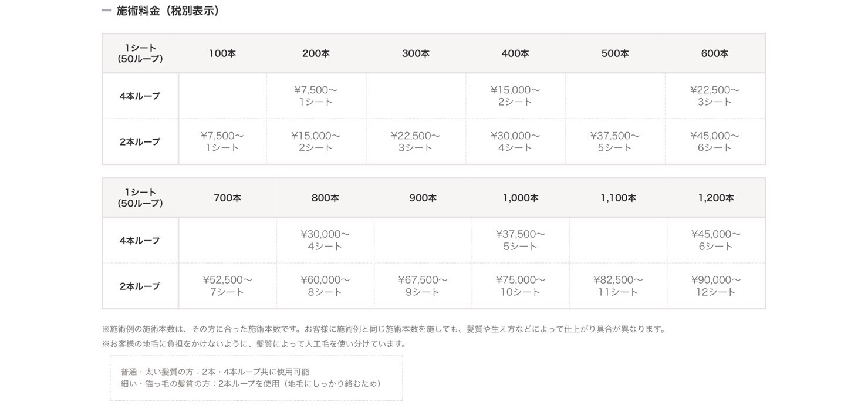Click the ¥15,000～ 2シート cell under 400本
Viewport: 868px width, 405px height.
(x=515, y=96)
